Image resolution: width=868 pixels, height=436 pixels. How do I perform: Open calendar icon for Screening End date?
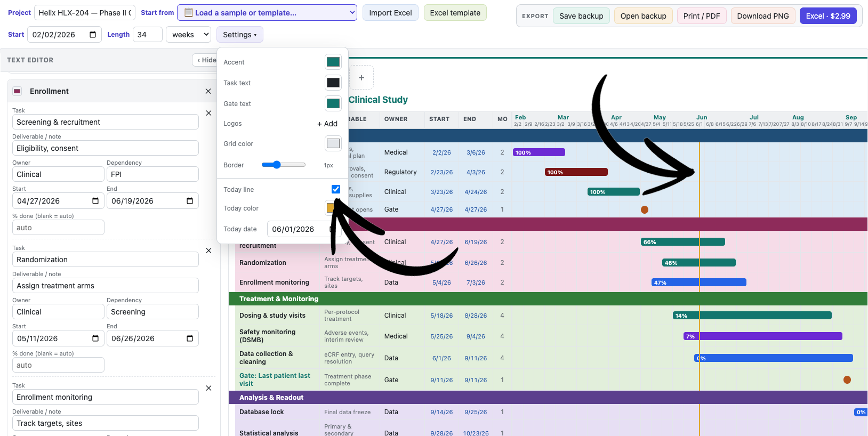coord(190,201)
